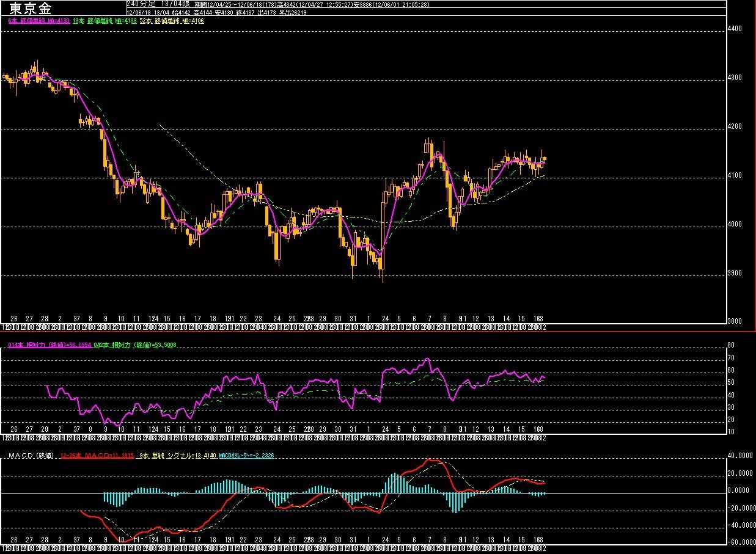Click the 80 level on RSI axis
This screenshot has width=756, height=554.
pos(730,346)
